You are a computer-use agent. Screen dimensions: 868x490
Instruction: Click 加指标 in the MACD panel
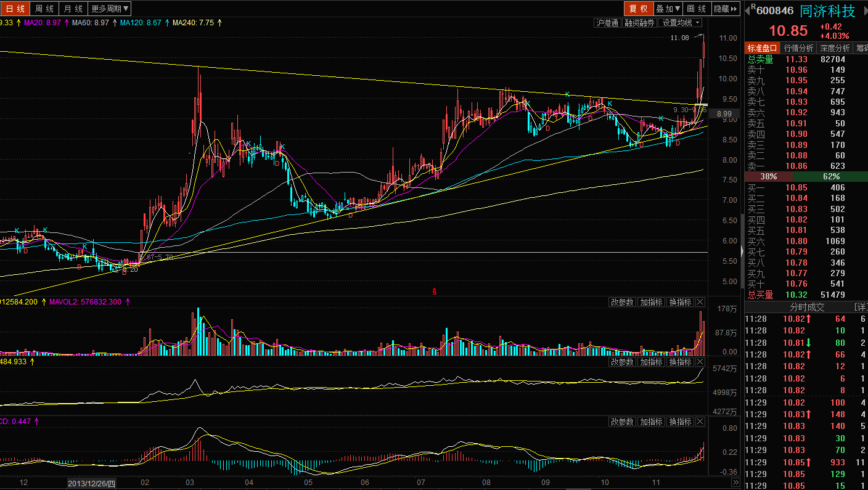(651, 422)
